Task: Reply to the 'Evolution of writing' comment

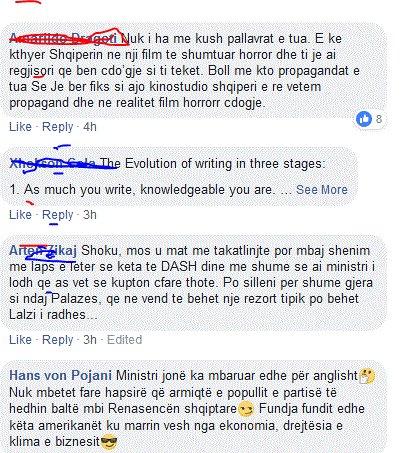Action: pos(57,215)
